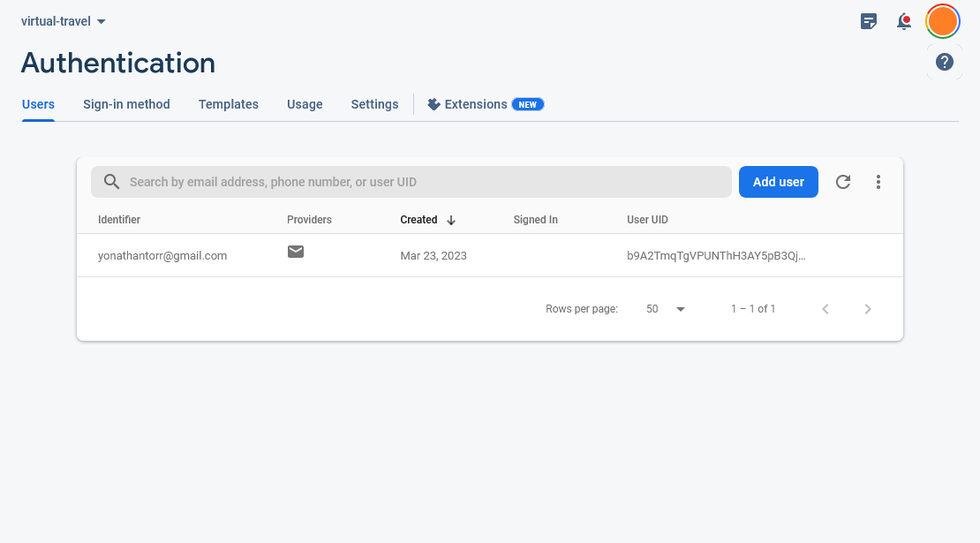The height and width of the screenshot is (543, 980).
Task: Switch to the Sign-in method tab
Action: coord(126,103)
